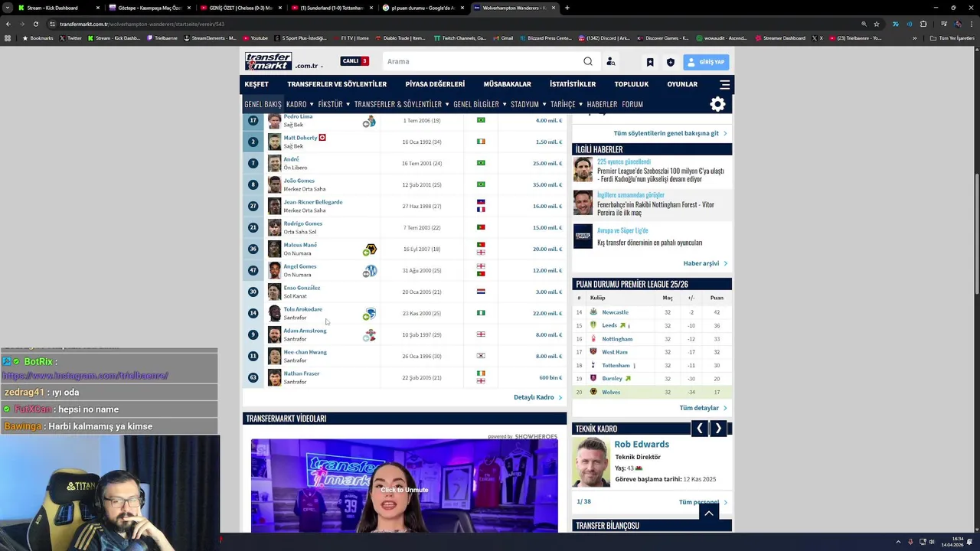Click injury icon next to Matt Doherty
Viewport: 980px width, 551px height.
pyautogui.click(x=322, y=138)
